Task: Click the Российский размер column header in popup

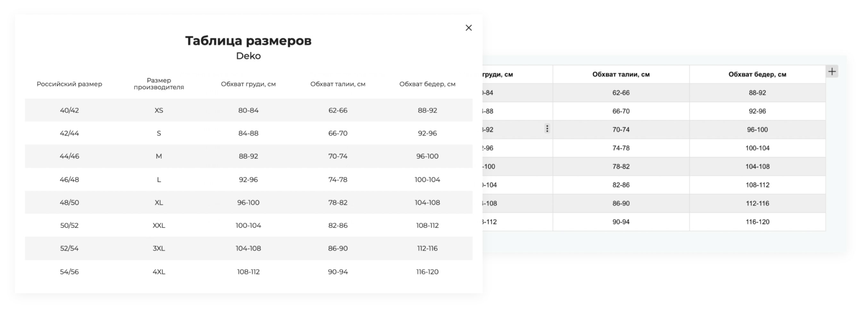Action: 70,84
